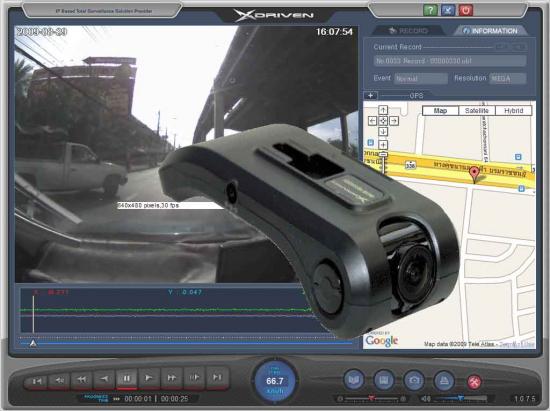Adjust the slider with the red marker
The height and width of the screenshot is (411, 550).
371,398
